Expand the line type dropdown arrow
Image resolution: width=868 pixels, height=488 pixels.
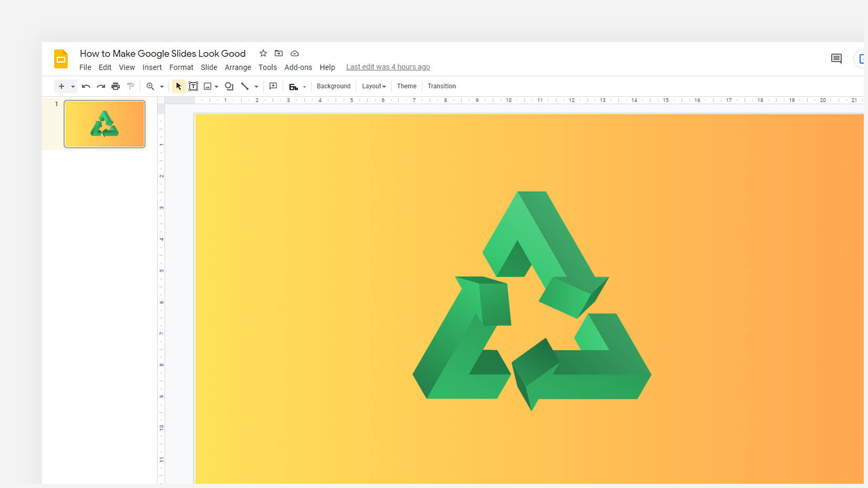tap(256, 86)
